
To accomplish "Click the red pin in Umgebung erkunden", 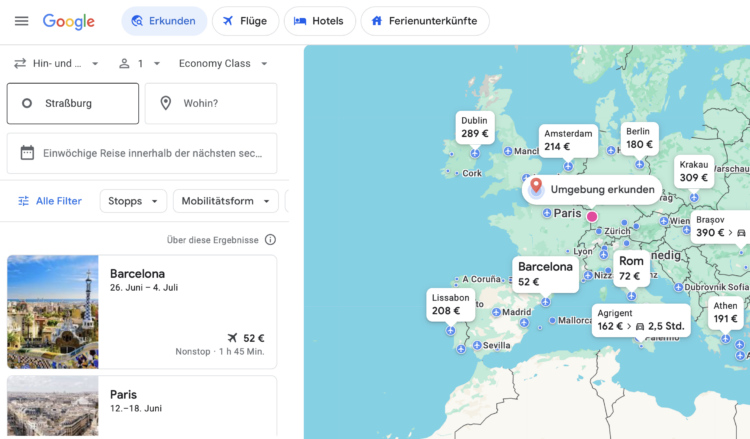I will pos(536,186).
